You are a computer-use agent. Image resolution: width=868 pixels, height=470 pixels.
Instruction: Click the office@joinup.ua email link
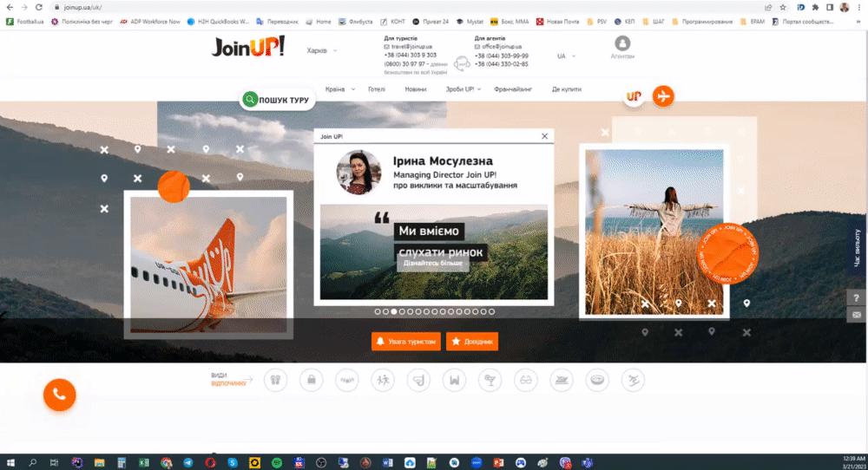[502, 47]
